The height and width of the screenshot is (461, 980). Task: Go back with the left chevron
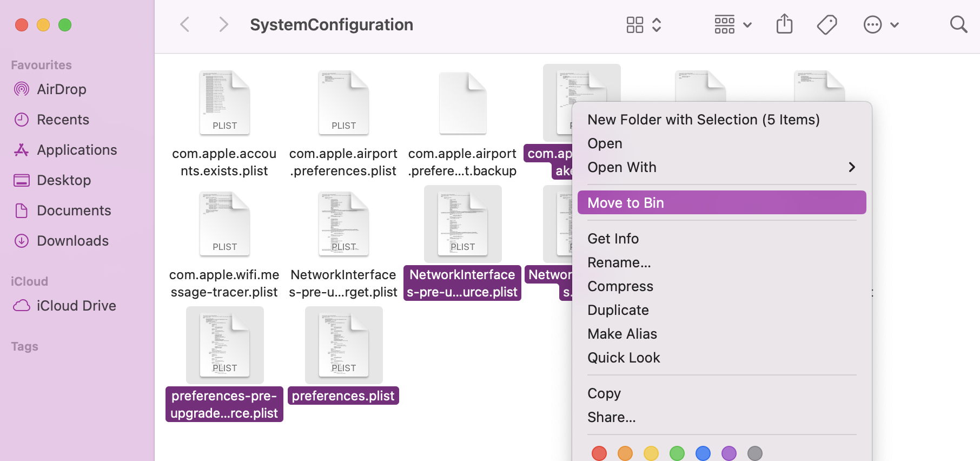[x=185, y=24]
